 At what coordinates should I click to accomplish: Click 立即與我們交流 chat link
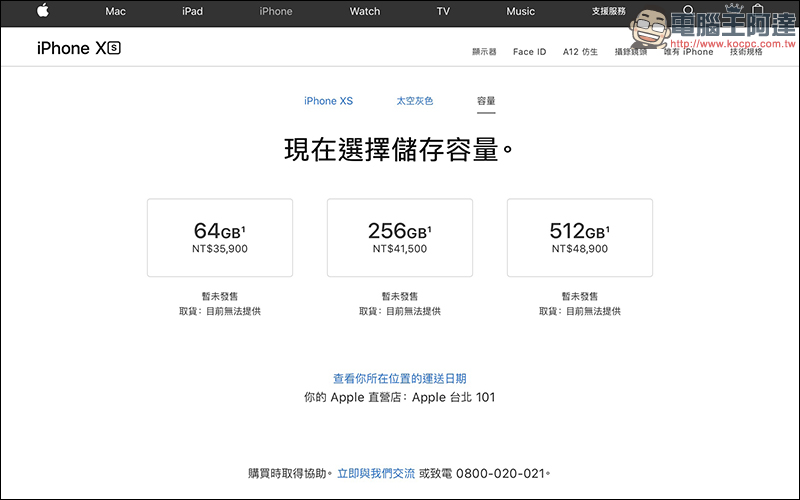click(x=375, y=472)
